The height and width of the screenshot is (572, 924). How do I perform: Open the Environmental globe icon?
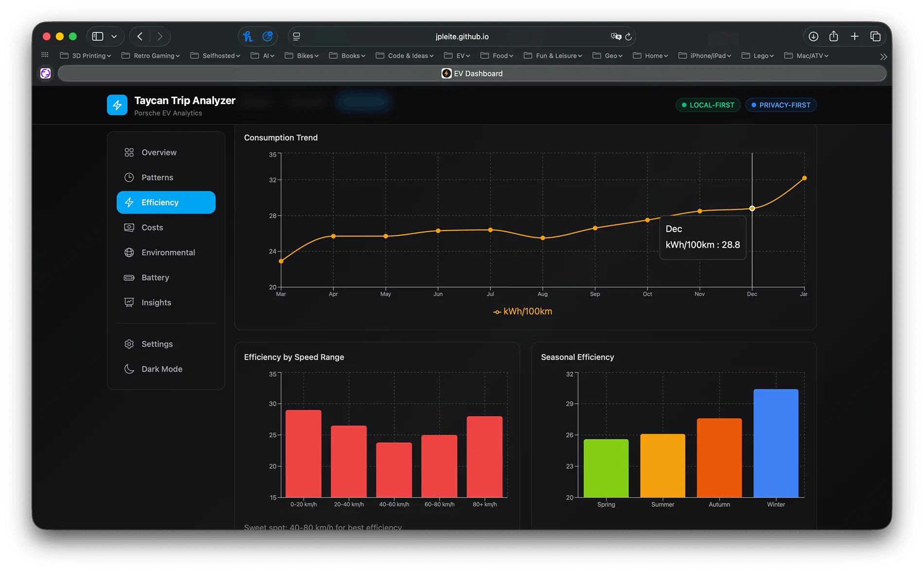(129, 252)
